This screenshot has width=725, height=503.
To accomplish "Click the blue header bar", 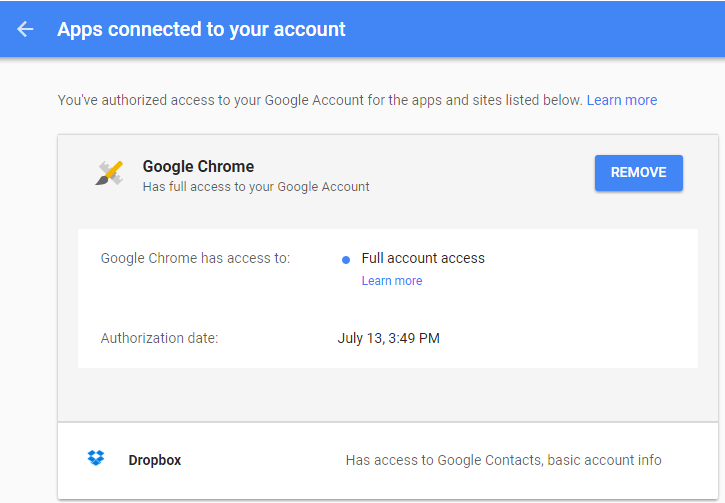I will (362, 29).
